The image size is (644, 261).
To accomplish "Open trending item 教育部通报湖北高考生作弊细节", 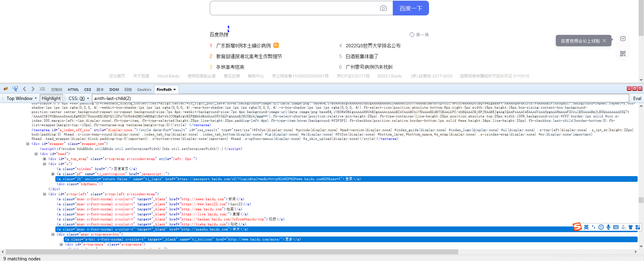I will (249, 56).
